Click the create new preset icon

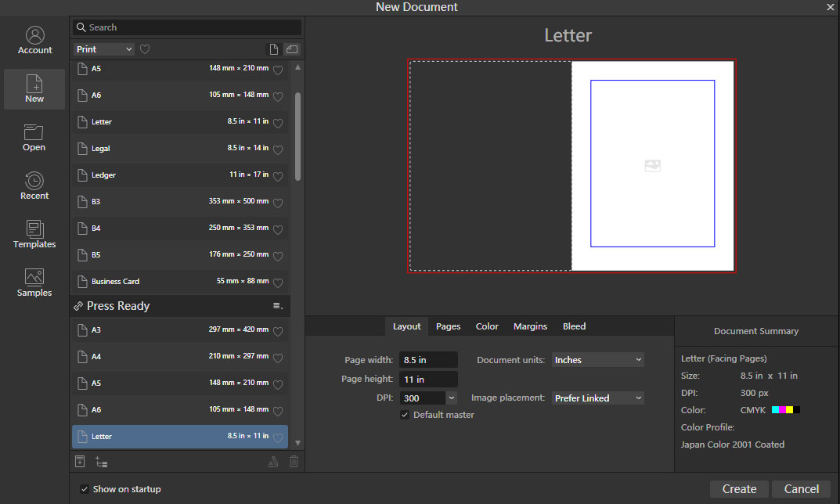80,462
